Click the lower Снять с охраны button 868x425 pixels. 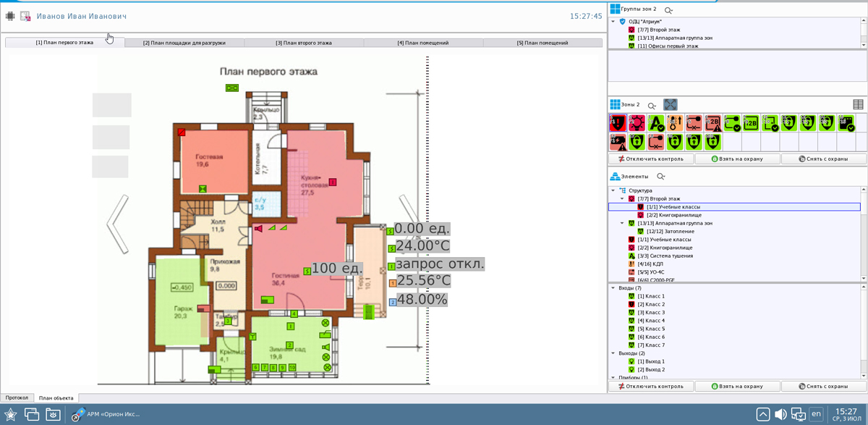823,386
